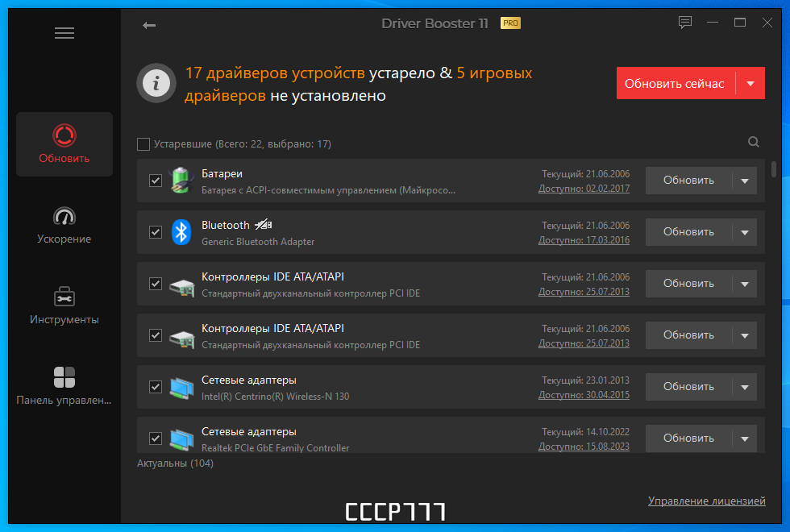Uncheck the Intel Centrino adapter checkbox
The height and width of the screenshot is (532, 790).
pyautogui.click(x=156, y=387)
